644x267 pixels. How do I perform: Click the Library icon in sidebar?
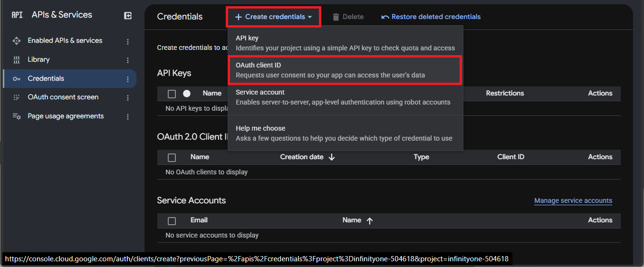[x=17, y=60]
